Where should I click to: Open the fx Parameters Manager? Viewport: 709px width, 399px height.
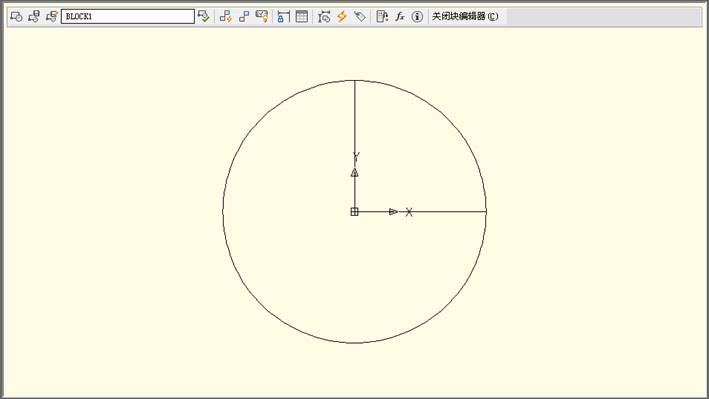point(400,17)
